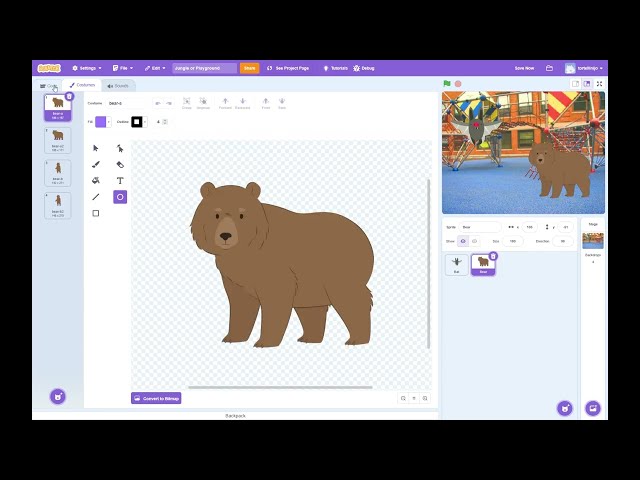This screenshot has width=640, height=480.
Task: Select the Reshape tool
Action: [x=120, y=148]
